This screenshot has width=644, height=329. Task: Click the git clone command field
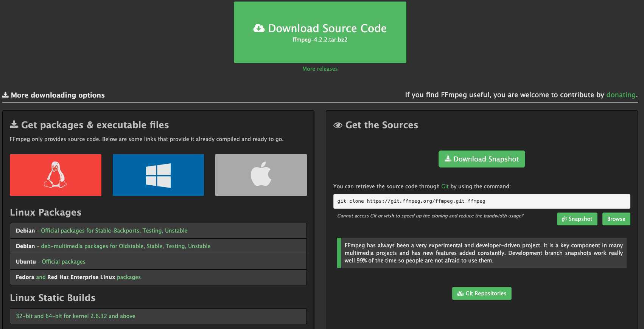click(482, 201)
